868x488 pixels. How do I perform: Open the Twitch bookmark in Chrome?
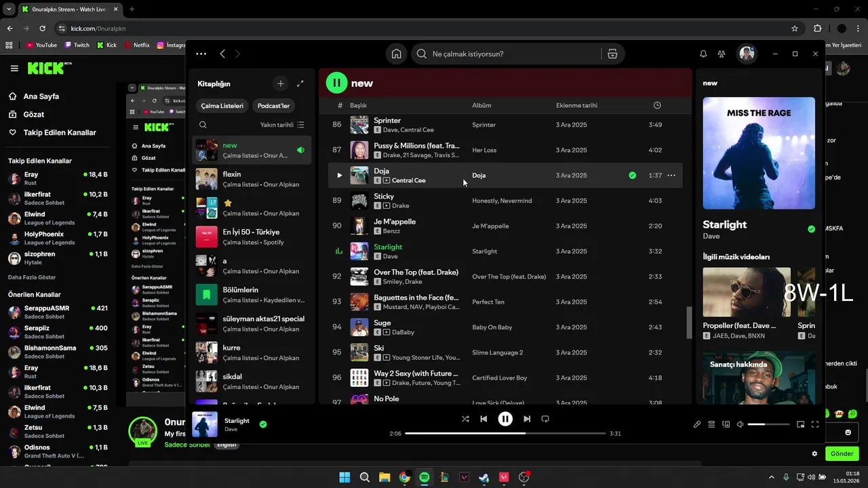77,45
